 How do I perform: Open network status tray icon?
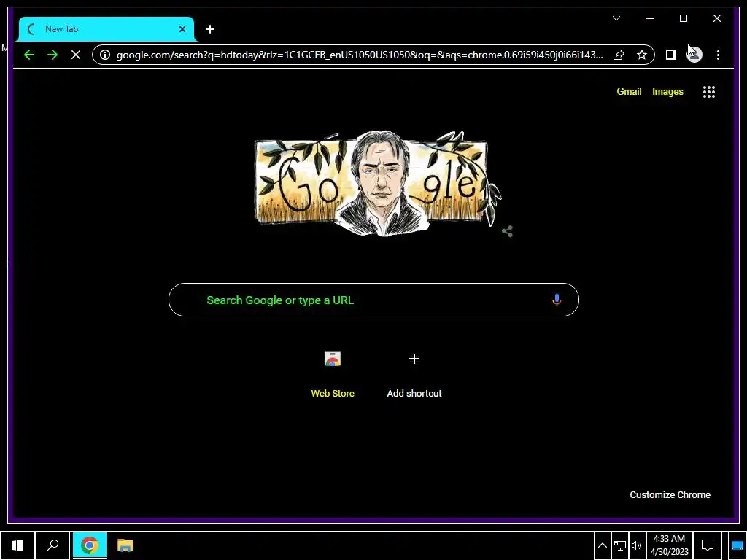(620, 545)
